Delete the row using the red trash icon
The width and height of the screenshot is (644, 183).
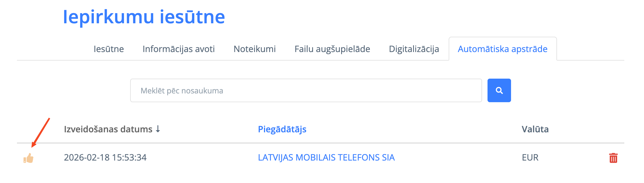coord(613,158)
